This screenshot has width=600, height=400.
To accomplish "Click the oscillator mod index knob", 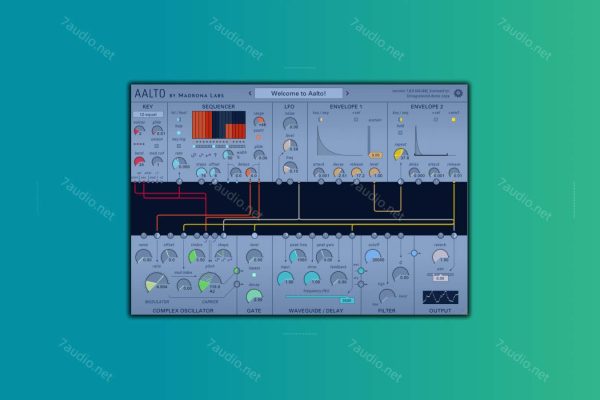I will pos(184,285).
